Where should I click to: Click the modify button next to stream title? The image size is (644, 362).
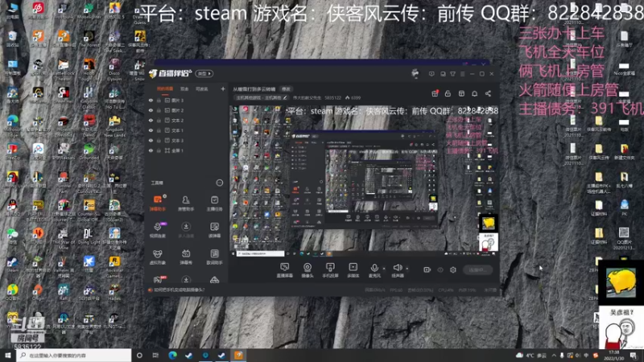(286, 89)
